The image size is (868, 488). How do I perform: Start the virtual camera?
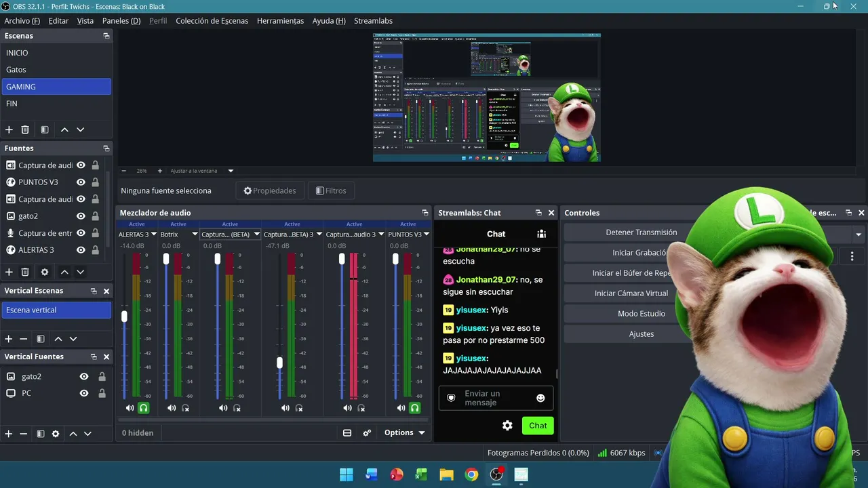[x=631, y=293]
